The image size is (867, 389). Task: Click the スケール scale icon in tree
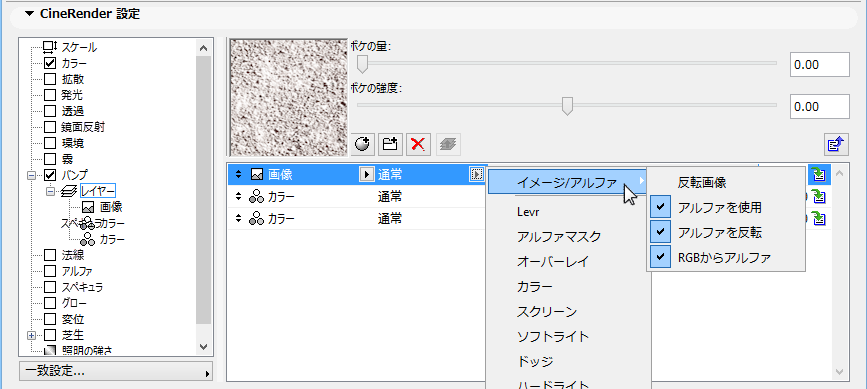50,47
